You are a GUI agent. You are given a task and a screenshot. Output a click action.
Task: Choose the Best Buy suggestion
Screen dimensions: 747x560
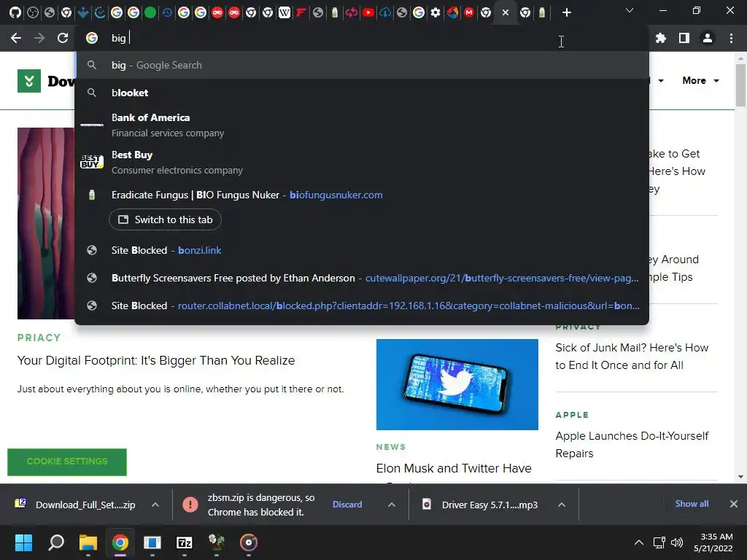point(362,163)
